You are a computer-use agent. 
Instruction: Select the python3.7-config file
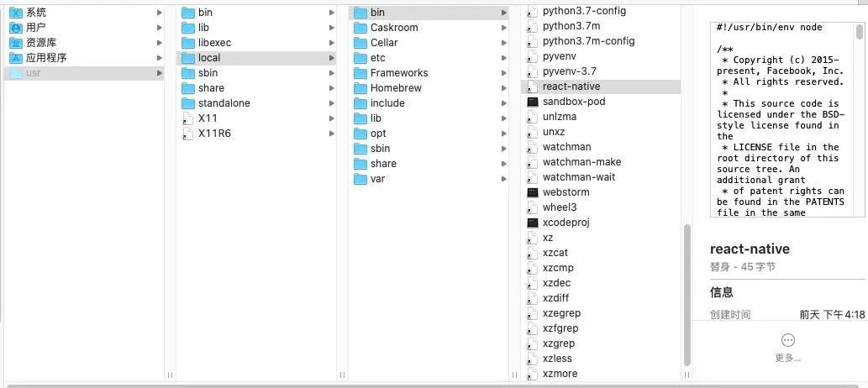point(584,11)
